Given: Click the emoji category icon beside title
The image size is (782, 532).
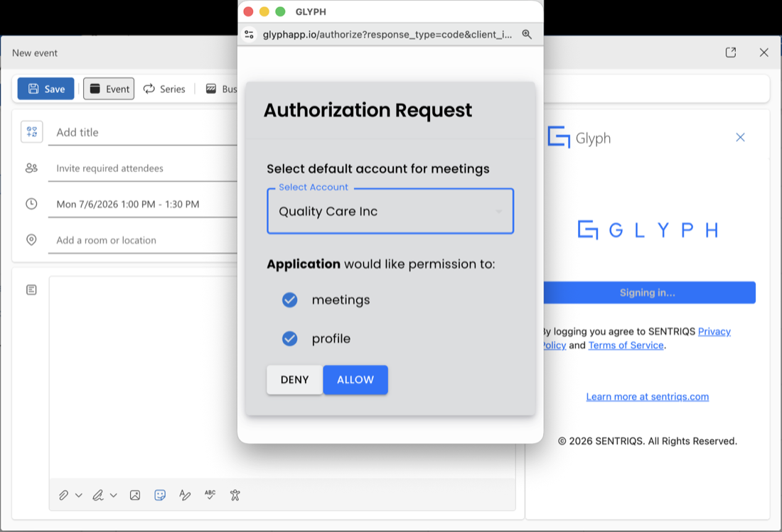Looking at the screenshot, I should (x=32, y=132).
